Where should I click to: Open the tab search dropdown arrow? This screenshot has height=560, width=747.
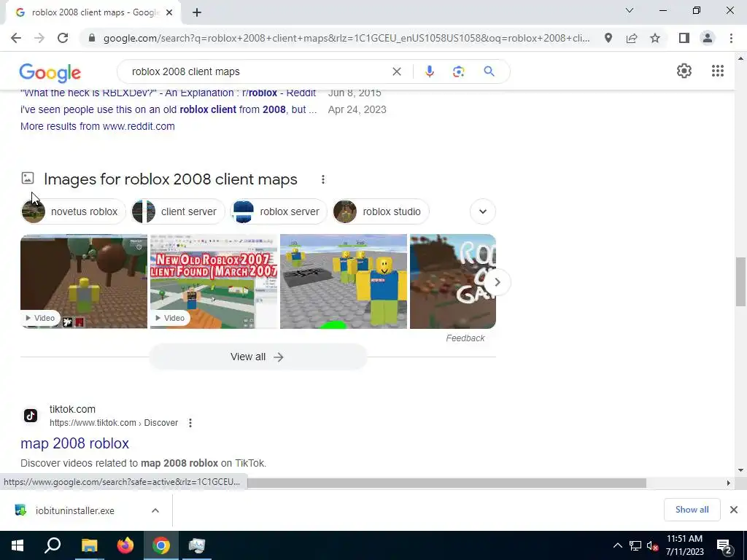[x=630, y=10]
